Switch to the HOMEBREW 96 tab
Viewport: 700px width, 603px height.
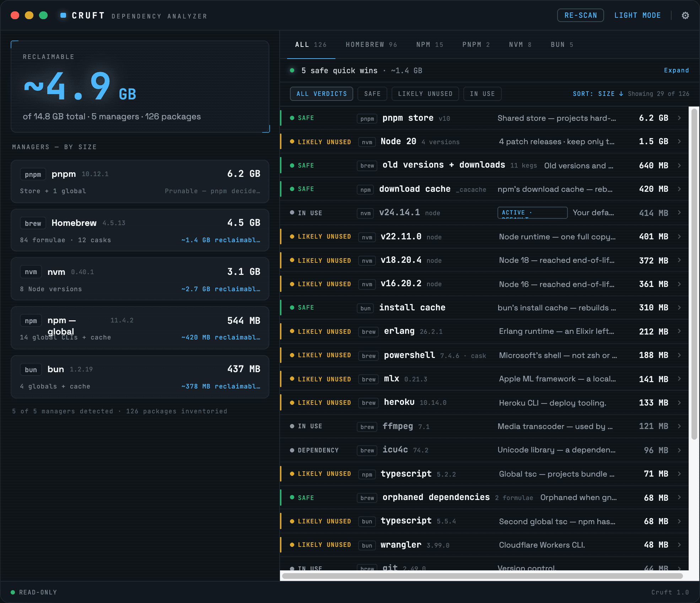[371, 45]
